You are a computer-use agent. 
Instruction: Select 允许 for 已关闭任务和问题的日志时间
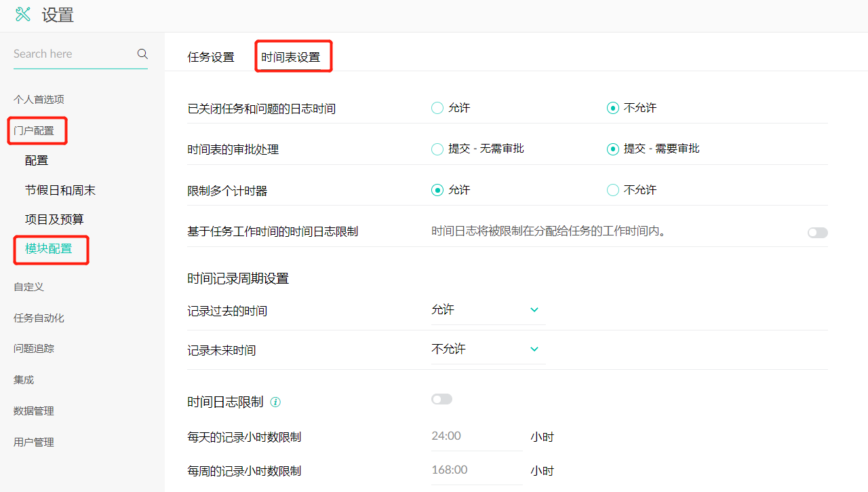437,108
